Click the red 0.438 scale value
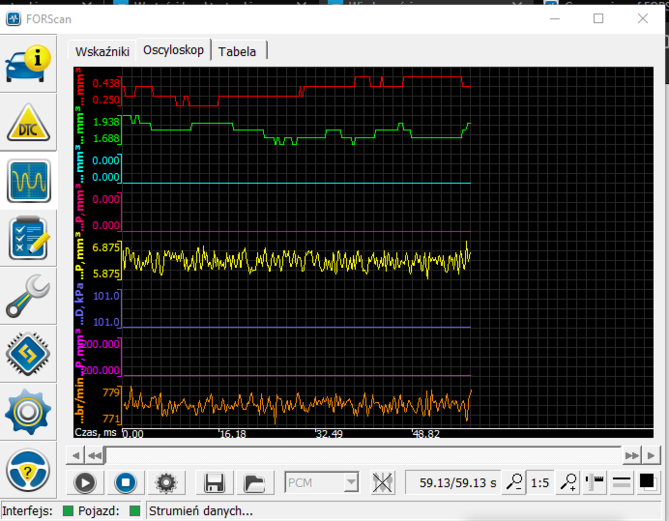This screenshot has width=669, height=521. click(x=106, y=83)
